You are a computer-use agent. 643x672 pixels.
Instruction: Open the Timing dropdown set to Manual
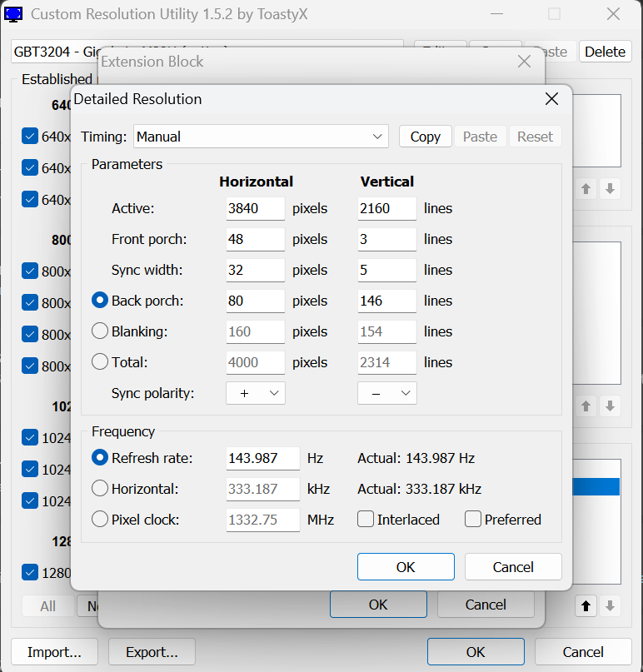[x=261, y=137]
